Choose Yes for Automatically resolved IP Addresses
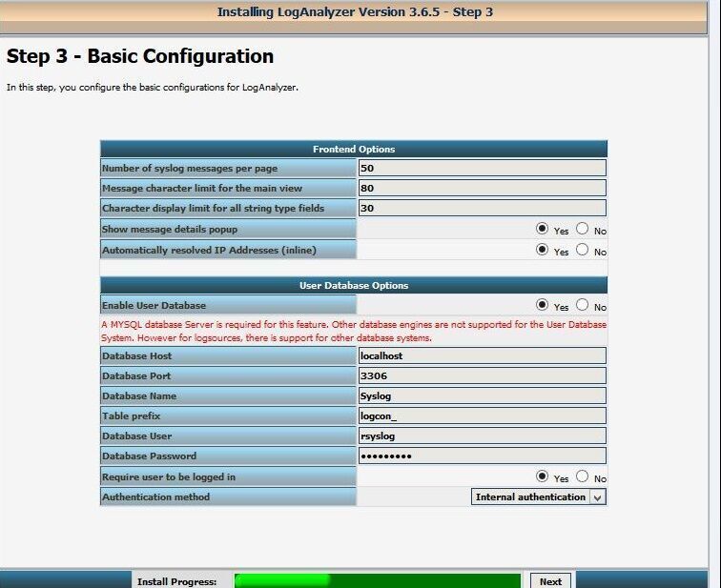This screenshot has height=588, width=721. pos(542,250)
